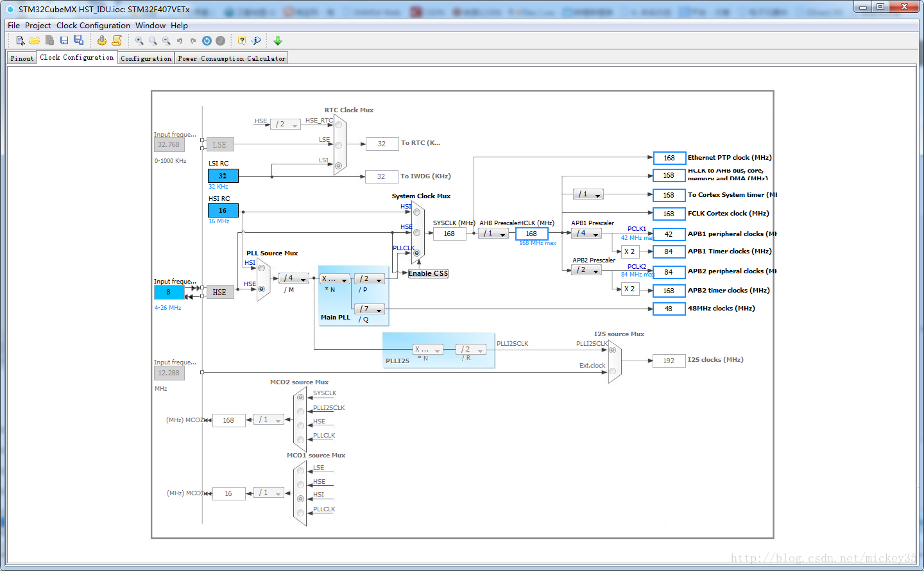The height and width of the screenshot is (571, 924).
Task: Click the LSI RC 32 block
Action: (x=223, y=176)
